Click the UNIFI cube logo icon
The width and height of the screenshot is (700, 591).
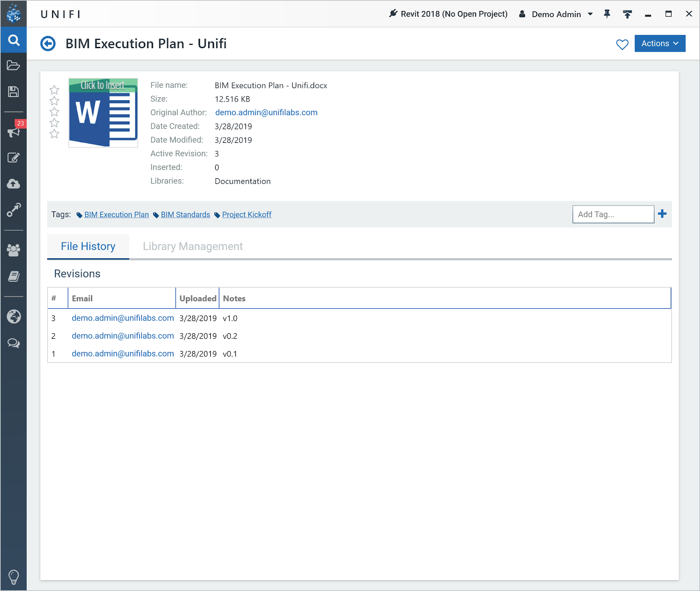[x=14, y=14]
